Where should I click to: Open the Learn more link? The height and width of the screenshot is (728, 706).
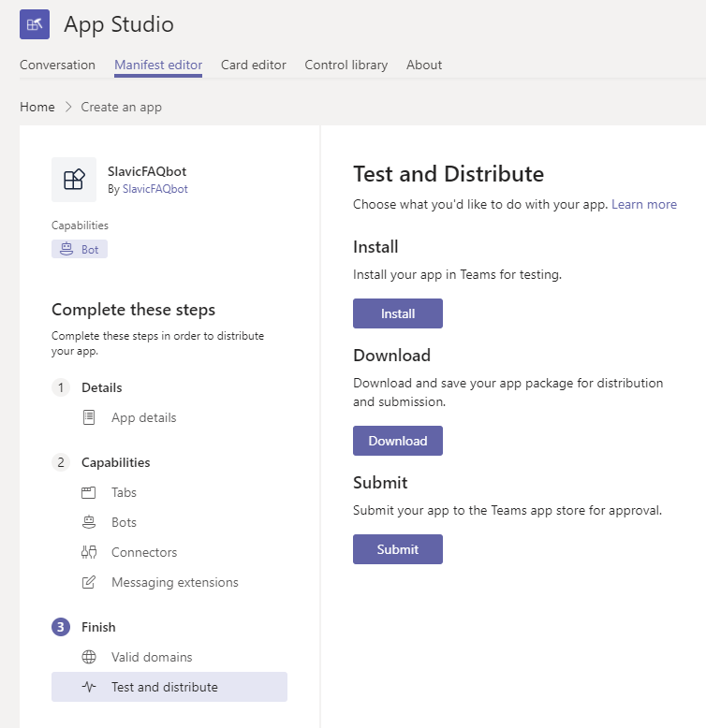coord(644,204)
